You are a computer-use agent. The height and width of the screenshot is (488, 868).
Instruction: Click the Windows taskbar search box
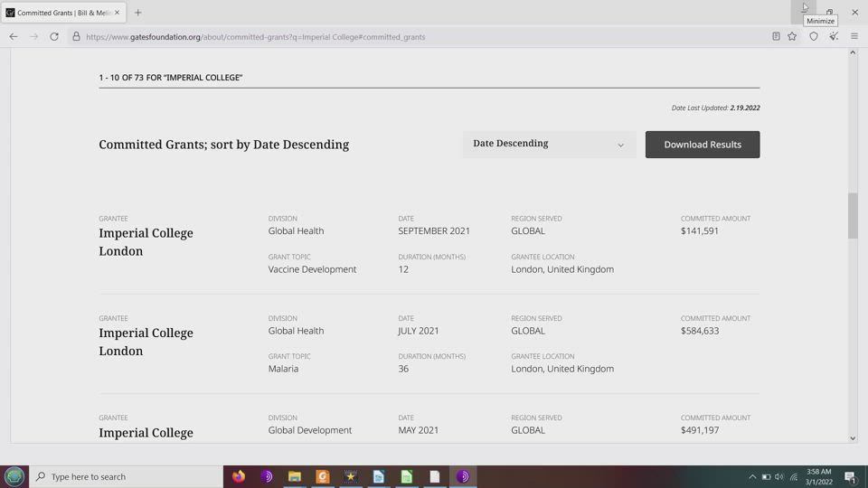(x=127, y=476)
